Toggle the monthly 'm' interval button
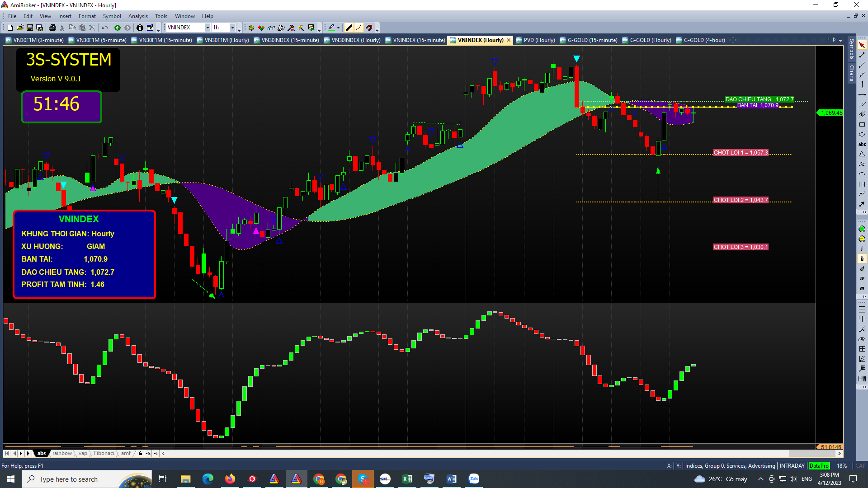This screenshot has width=868, height=488. [x=862, y=288]
